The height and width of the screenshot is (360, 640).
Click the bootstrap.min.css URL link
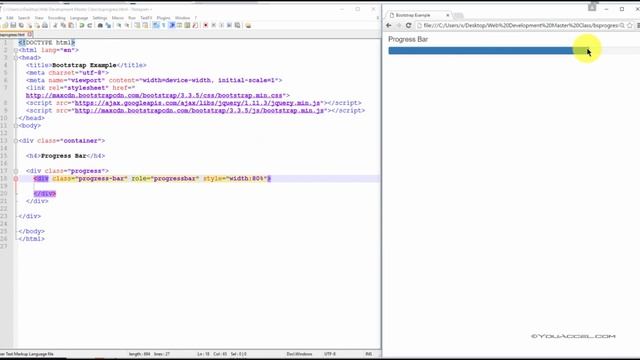(154, 96)
